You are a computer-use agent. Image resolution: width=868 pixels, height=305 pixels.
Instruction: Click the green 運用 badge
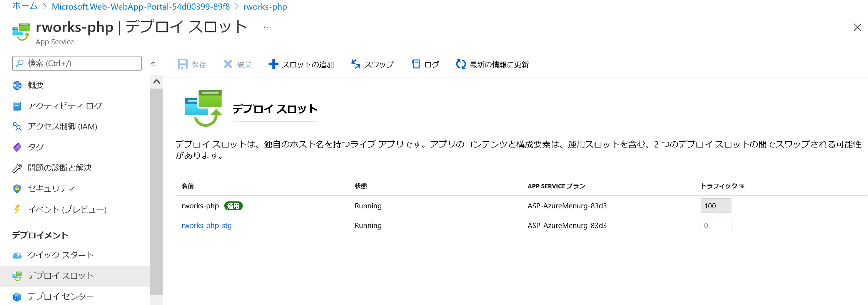234,206
